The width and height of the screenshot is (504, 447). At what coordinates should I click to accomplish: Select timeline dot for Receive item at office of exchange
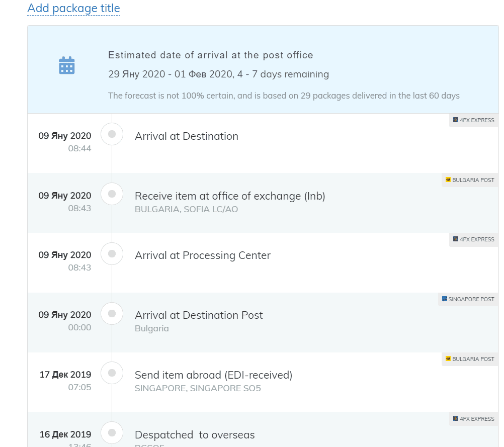pos(112,194)
